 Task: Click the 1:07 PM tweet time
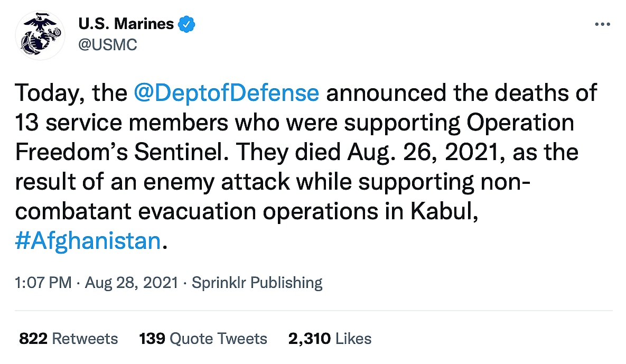tap(43, 283)
